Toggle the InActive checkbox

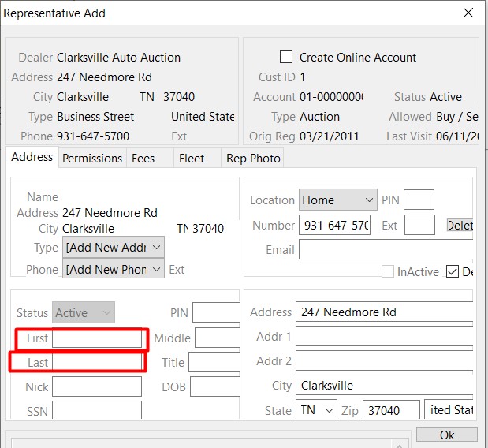[388, 271]
